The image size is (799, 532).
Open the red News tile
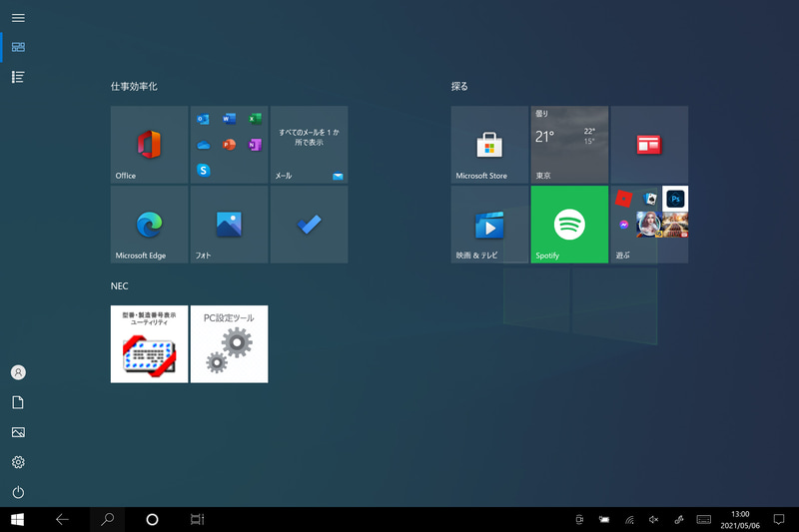click(x=649, y=145)
